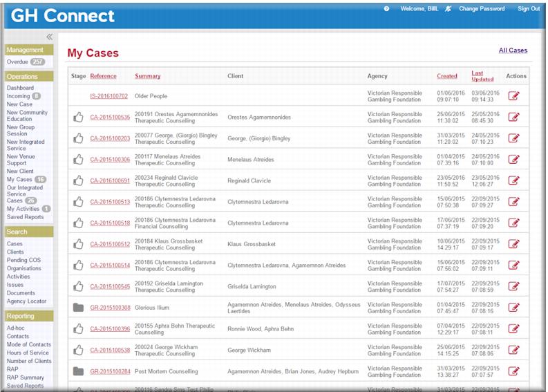Start a New Case from sidebar

[19, 104]
